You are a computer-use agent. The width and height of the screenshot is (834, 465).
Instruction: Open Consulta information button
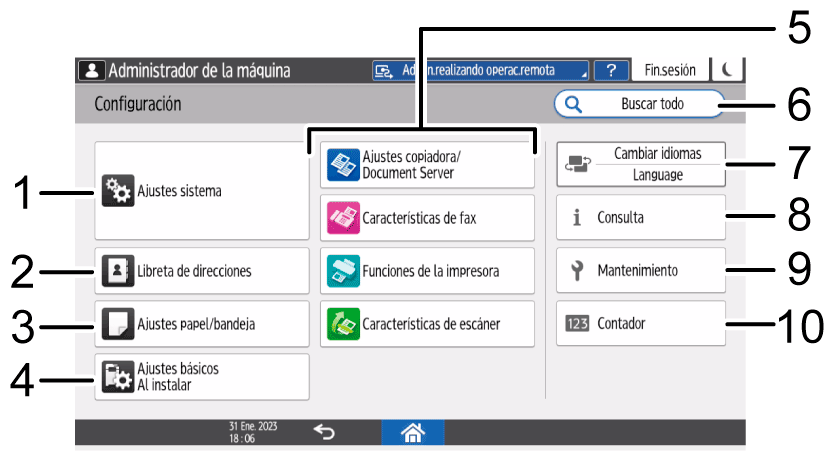(x=641, y=217)
